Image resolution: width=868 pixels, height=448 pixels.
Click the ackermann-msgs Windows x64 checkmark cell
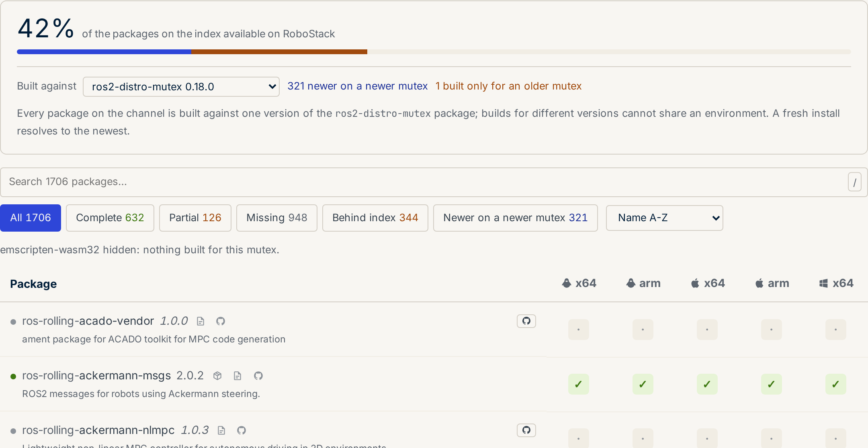click(836, 384)
